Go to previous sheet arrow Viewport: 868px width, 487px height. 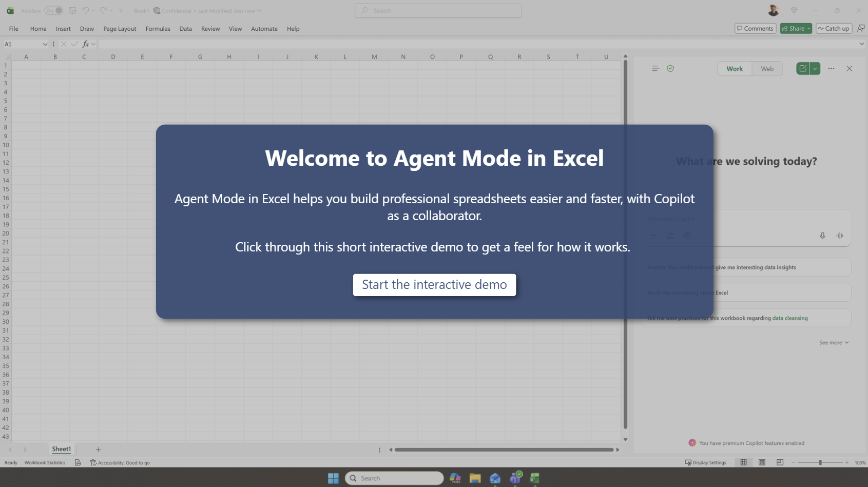point(10,450)
